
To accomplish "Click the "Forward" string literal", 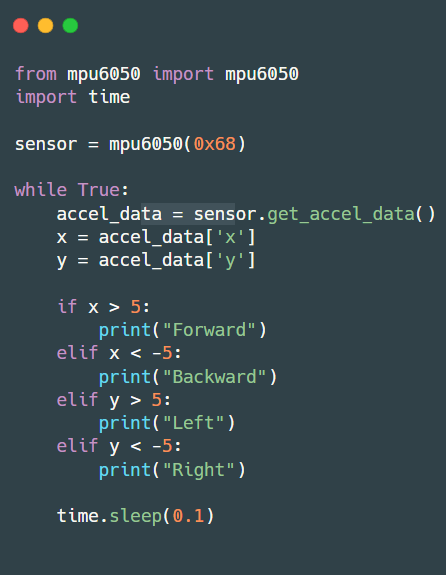I will pyautogui.click(x=209, y=330).
